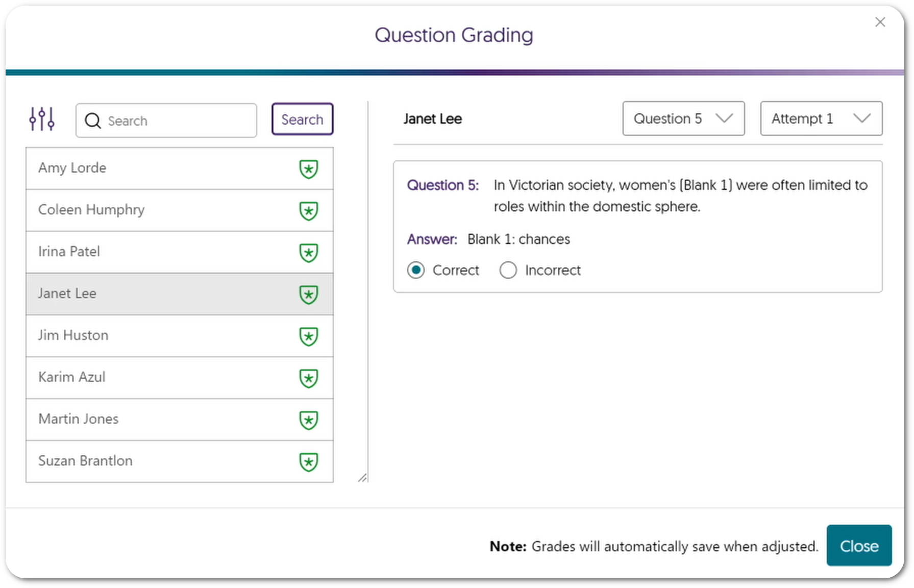Grab the panel resize handle

(x=362, y=478)
